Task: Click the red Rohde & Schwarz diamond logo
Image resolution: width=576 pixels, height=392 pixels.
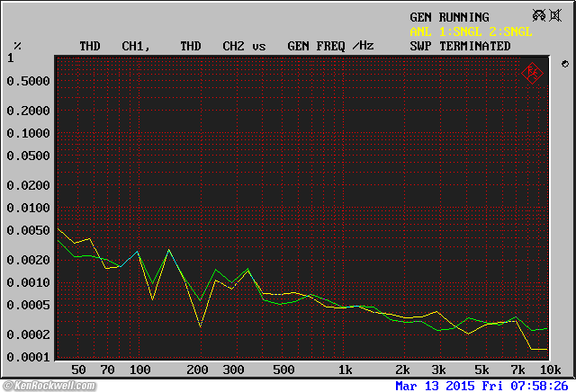Action: 533,71
